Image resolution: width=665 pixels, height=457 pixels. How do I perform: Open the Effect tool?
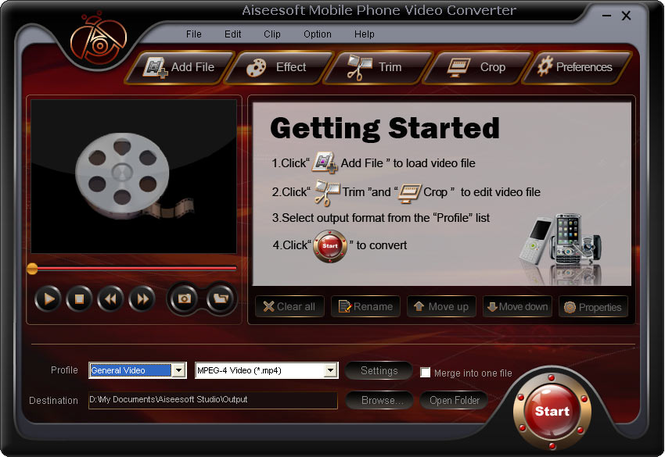pos(279,67)
